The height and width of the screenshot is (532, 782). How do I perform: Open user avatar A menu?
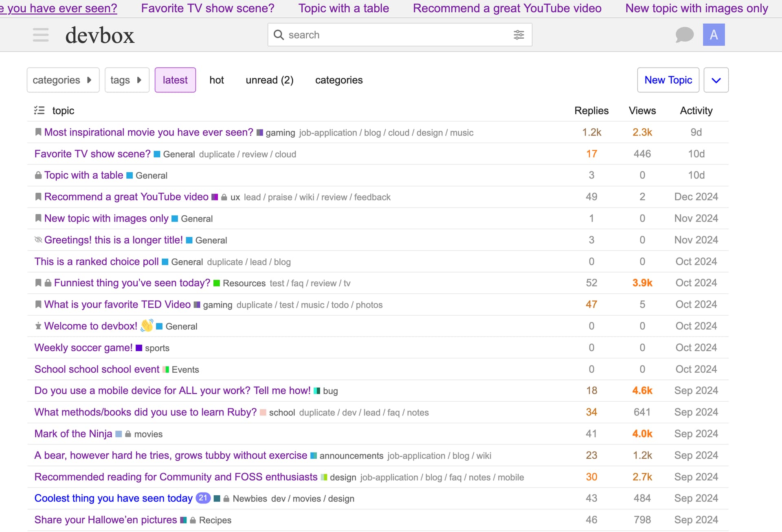pos(714,35)
